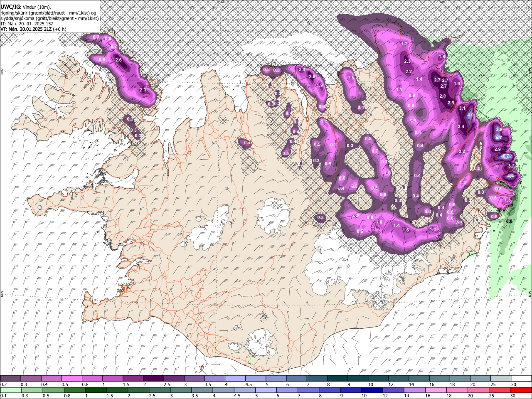
Task: Select the pale green swatch between 0.1 and 0.3
Action: click(11, 390)
